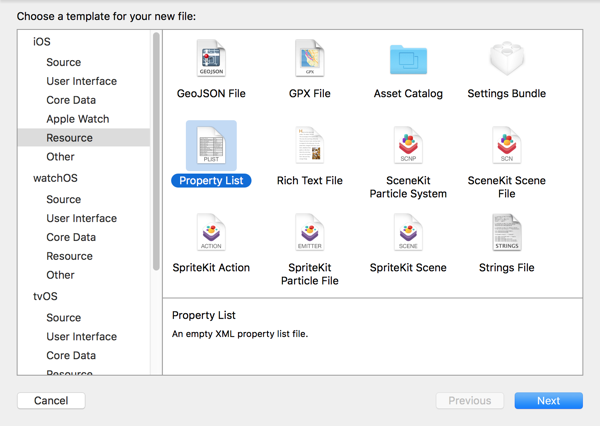Image resolution: width=600 pixels, height=426 pixels.
Task: Pick the Asset Catalog folder icon
Action: pyautogui.click(x=408, y=61)
